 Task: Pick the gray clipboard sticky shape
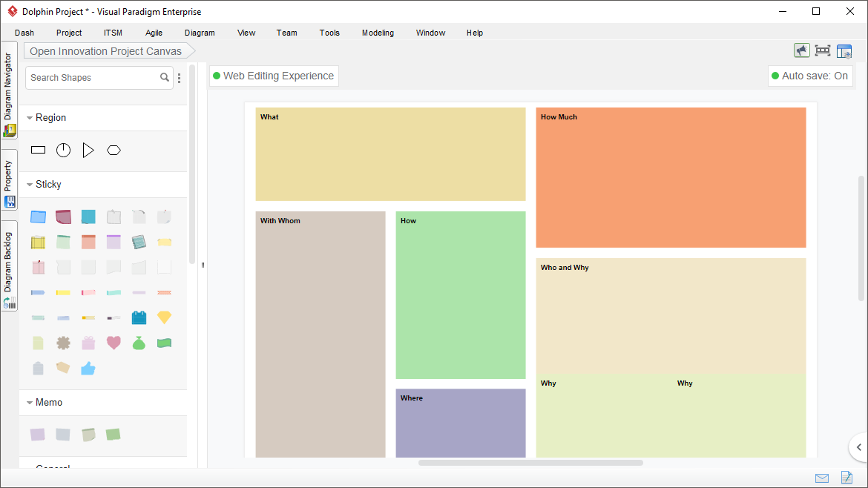click(38, 368)
